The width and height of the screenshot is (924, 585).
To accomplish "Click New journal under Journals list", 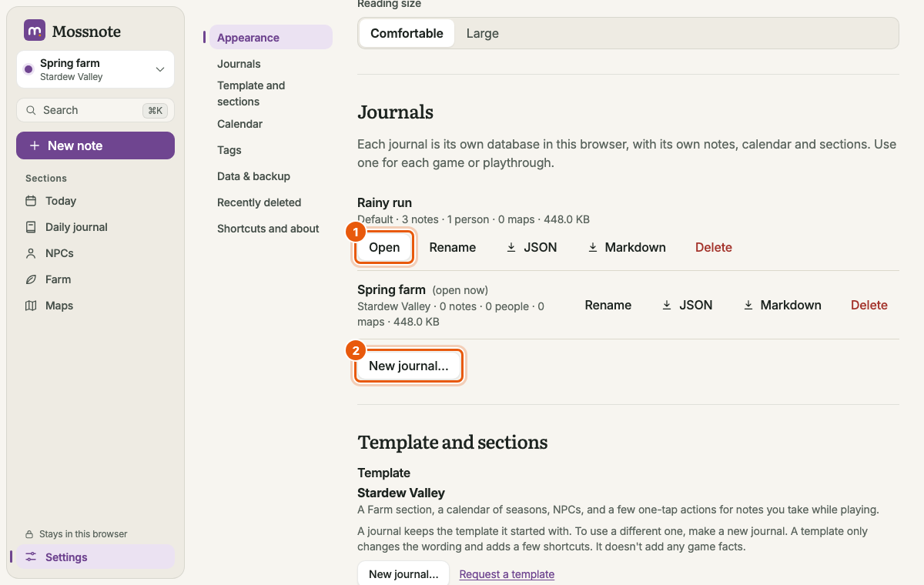I will 409,366.
